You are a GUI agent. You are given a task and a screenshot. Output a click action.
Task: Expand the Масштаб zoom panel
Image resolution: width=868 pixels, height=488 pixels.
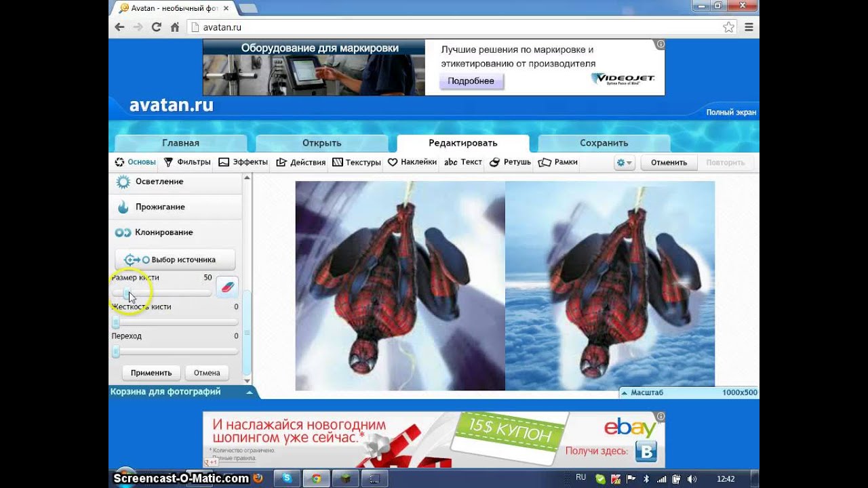point(689,392)
